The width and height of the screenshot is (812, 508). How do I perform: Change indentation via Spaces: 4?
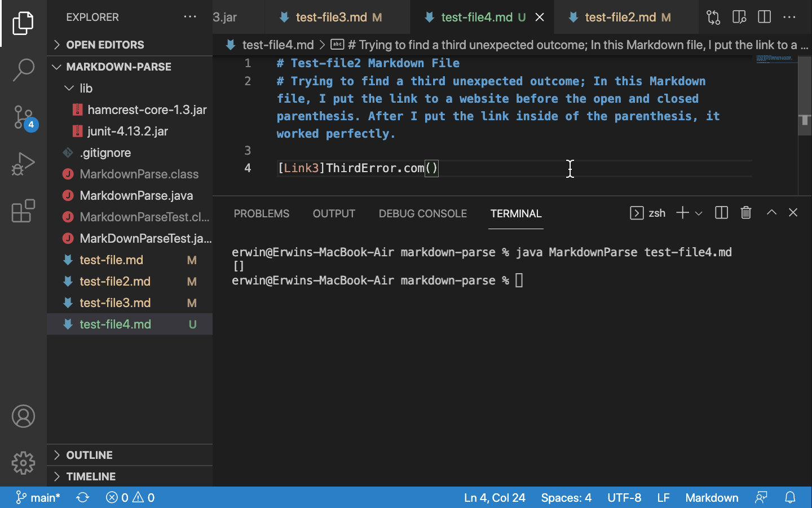coord(566,497)
